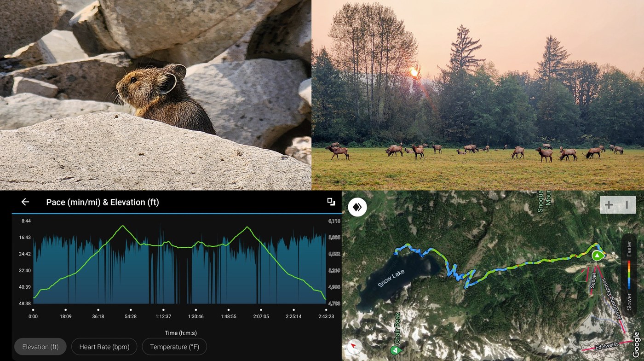Expand the chart with the fullscreen icon

[331, 202]
